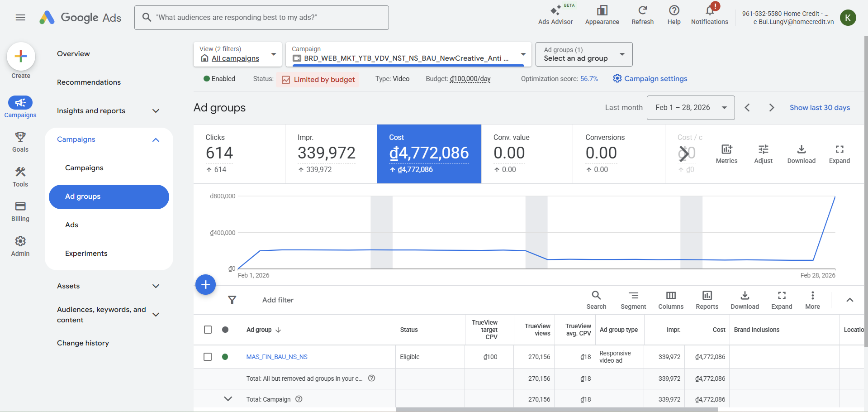
Task: Click Show last 30 days link
Action: point(820,108)
